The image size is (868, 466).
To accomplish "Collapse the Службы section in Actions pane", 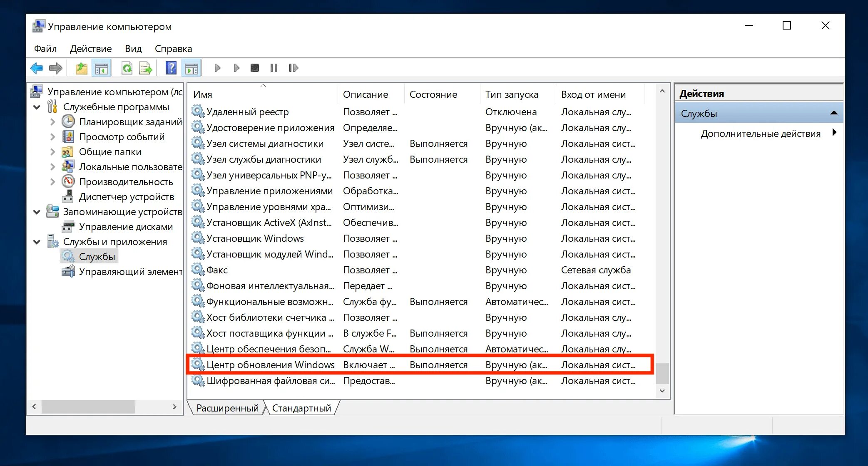I will coord(833,113).
